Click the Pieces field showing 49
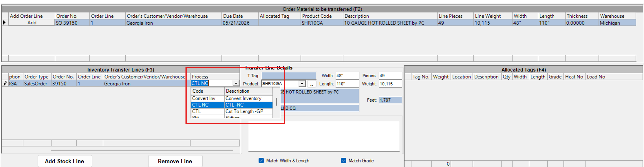This screenshot has height=167, width=644. tap(390, 76)
